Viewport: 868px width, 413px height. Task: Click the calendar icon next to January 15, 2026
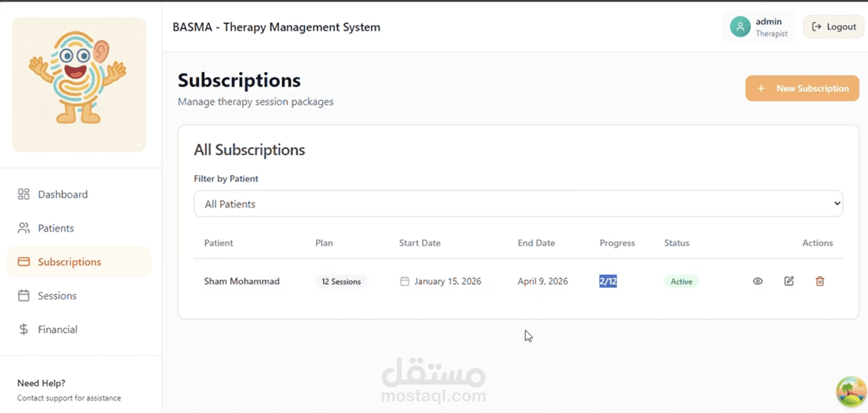pyautogui.click(x=404, y=281)
